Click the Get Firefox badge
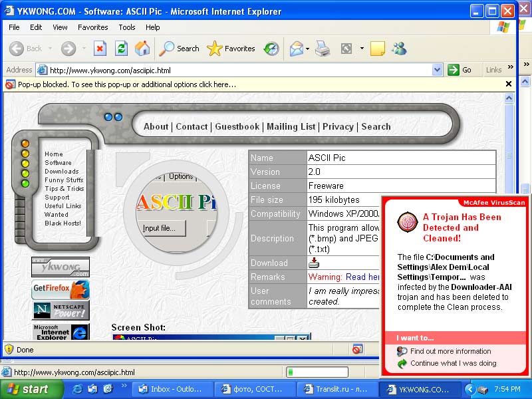This screenshot has height=399, width=532. point(61,289)
